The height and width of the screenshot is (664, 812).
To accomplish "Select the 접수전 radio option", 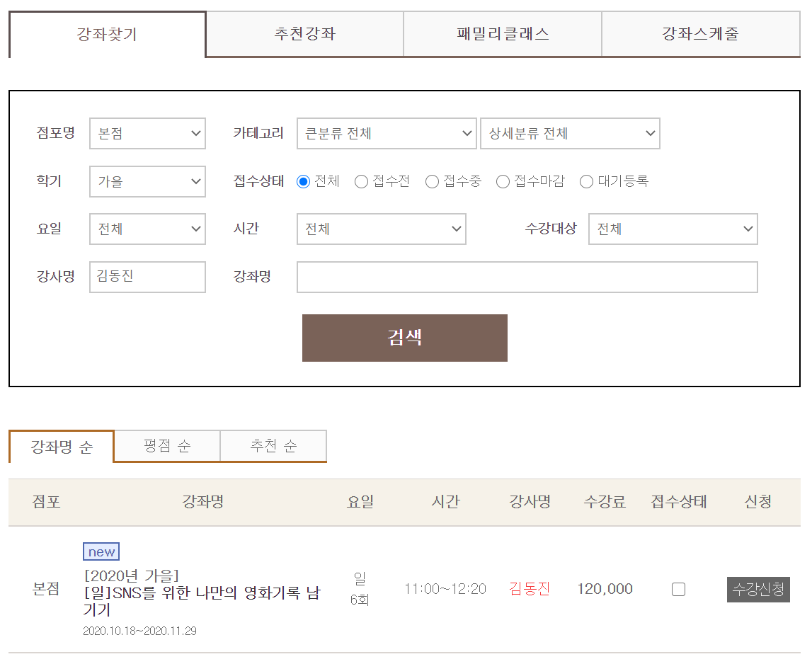I will [x=361, y=181].
